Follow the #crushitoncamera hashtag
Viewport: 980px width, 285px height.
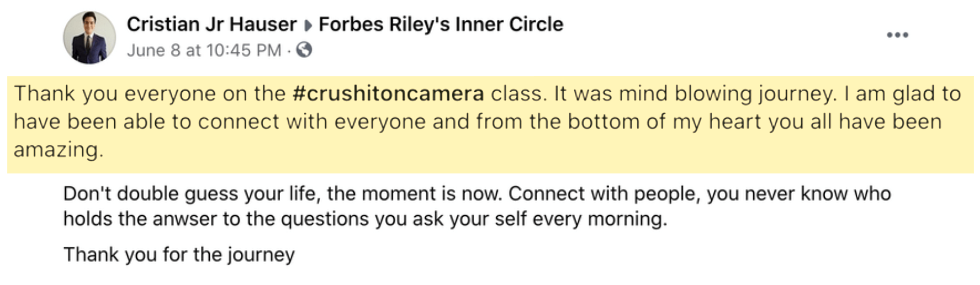tap(388, 93)
